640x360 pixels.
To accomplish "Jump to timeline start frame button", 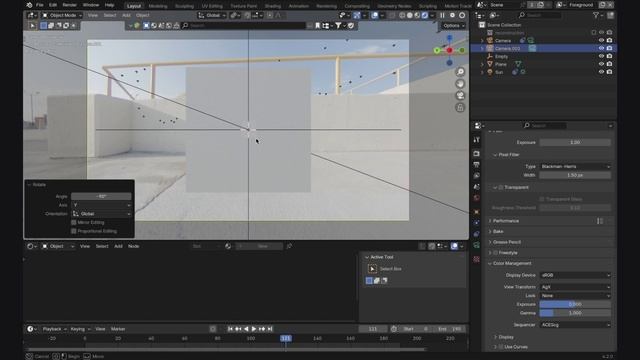I will click(230, 329).
